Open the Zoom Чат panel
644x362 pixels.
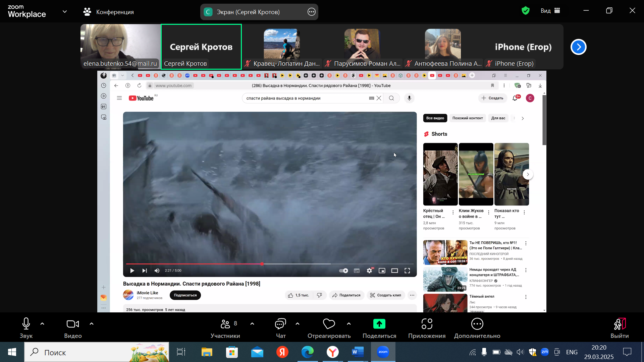tap(281, 328)
